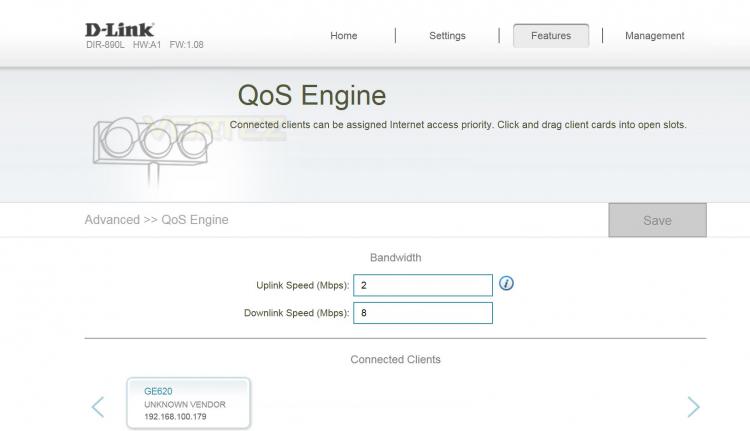Viewport: 750px width, 431px height.
Task: Open the Home menu
Action: pos(343,36)
